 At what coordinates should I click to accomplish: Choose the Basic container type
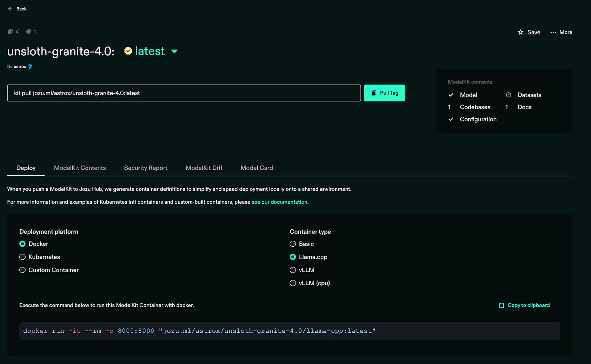[293, 244]
